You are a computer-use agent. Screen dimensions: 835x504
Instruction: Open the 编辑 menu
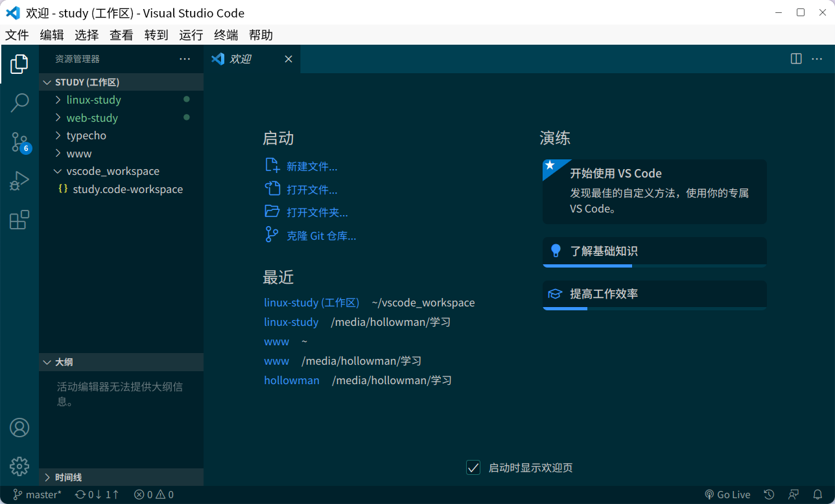52,35
